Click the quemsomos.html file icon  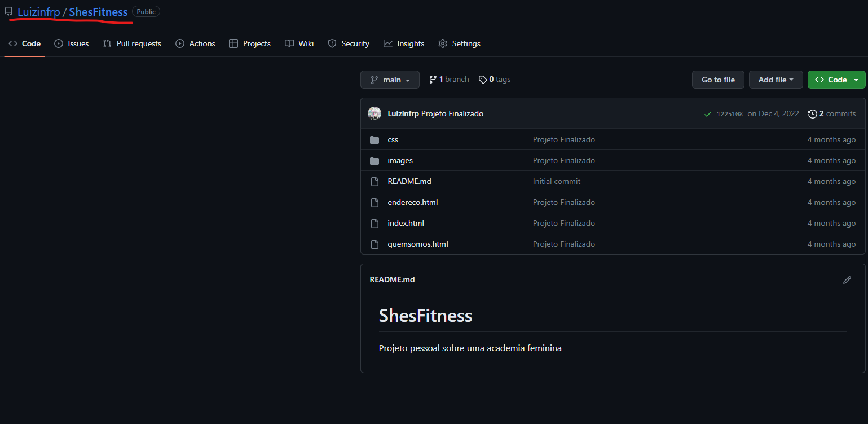(374, 244)
